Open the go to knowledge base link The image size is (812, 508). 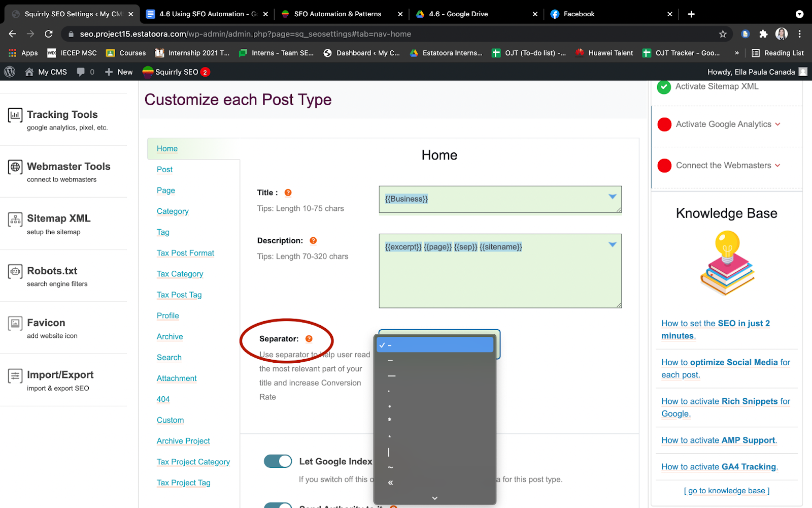point(727,491)
